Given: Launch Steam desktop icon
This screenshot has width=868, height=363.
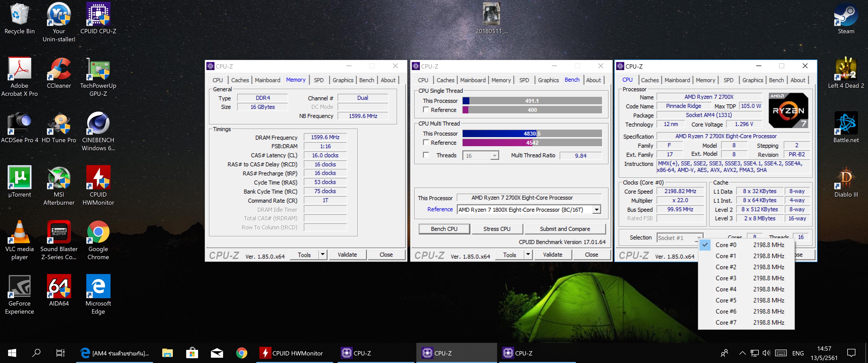Looking at the screenshot, I should pos(846,18).
